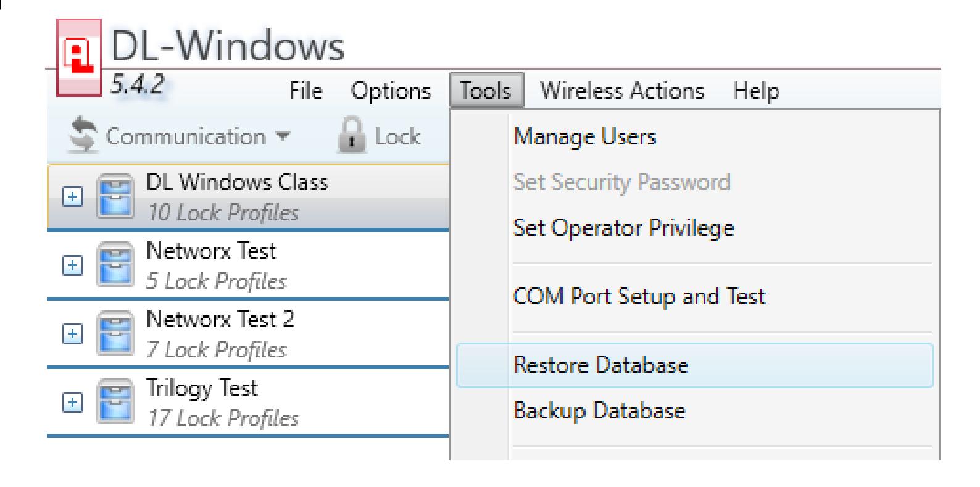Open the Options menu
This screenshot has width=980, height=487.
391,91
